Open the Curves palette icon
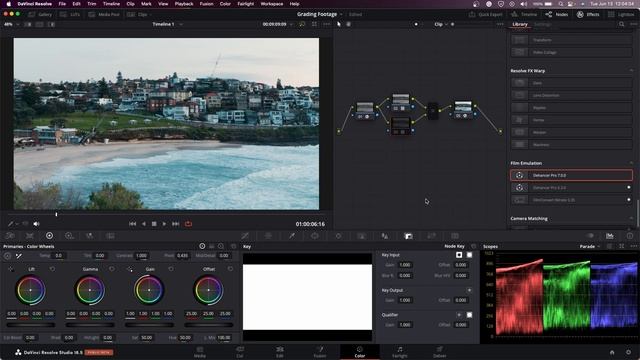Image resolution: width=640 pixels, height=360 pixels. [245, 236]
